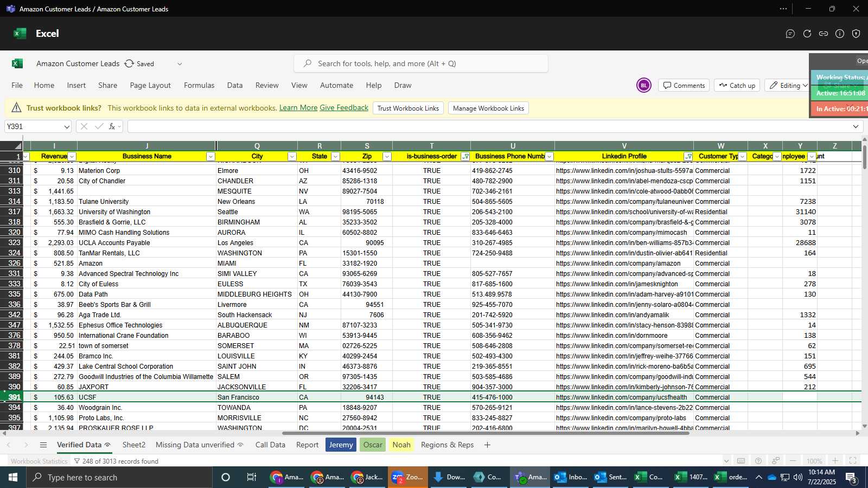The image size is (868, 488).
Task: Click the Manage Workbook Links button
Action: 488,108
